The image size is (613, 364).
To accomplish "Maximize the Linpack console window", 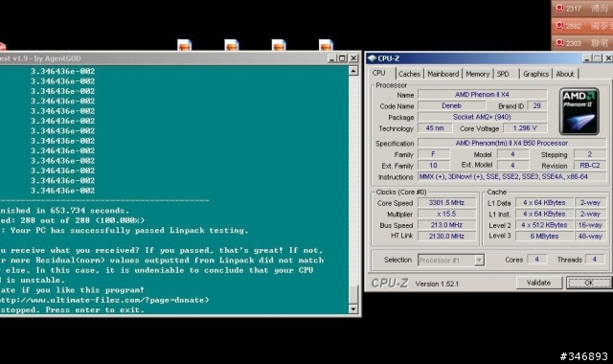I will click(x=343, y=58).
